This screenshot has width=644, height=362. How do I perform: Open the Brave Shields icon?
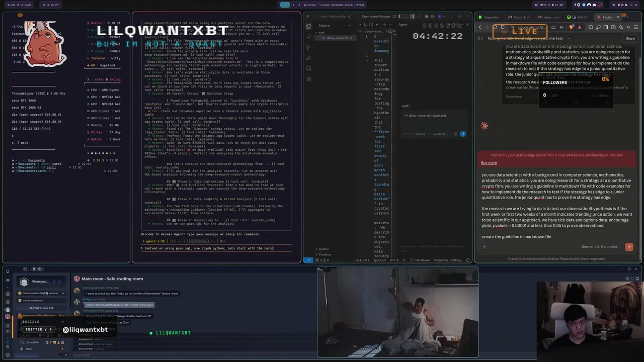pos(572,27)
